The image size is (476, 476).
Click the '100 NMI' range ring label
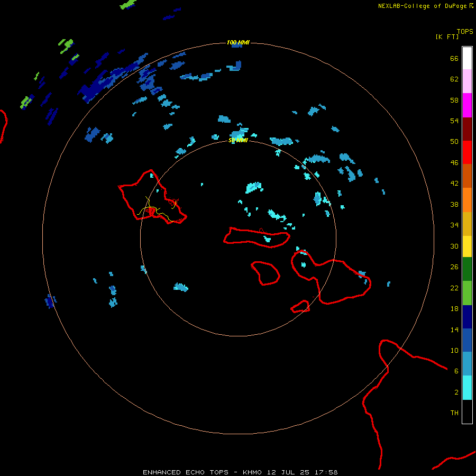[x=238, y=42]
